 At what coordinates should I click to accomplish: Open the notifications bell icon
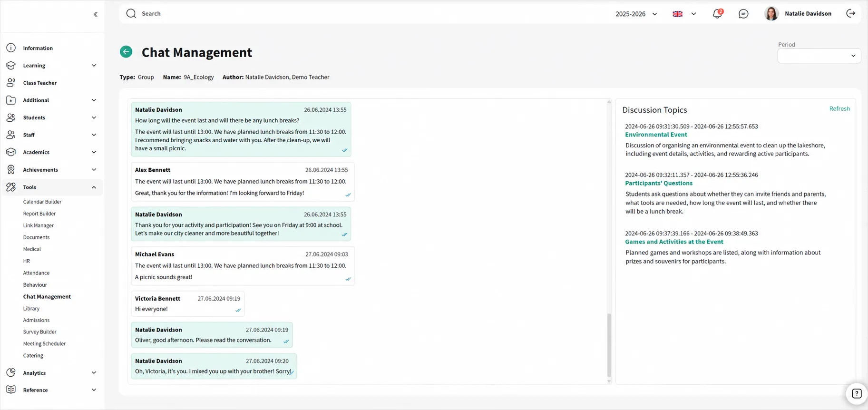pyautogui.click(x=717, y=14)
